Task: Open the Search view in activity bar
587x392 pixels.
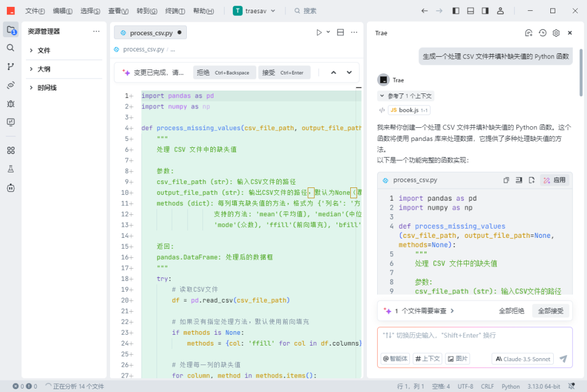Action: (11, 48)
